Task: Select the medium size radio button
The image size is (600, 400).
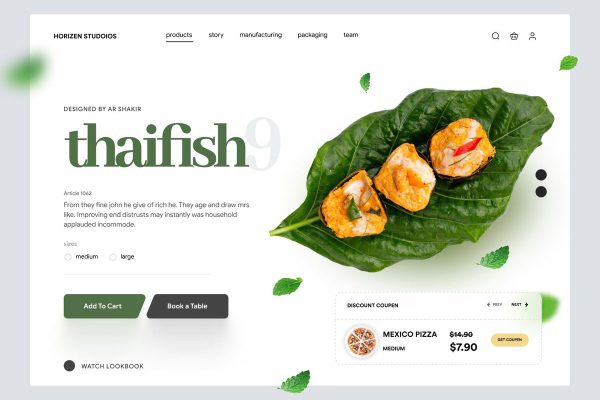Action: [68, 257]
